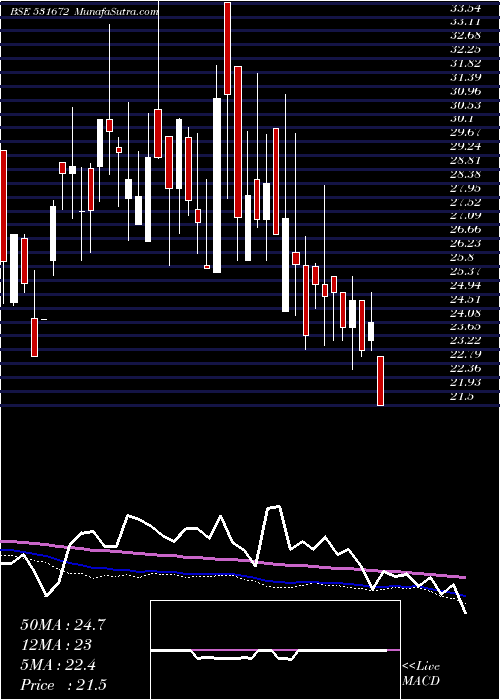500x700 pixels.
Task: Click the last red candle near 21.5
Action: (x=380, y=381)
